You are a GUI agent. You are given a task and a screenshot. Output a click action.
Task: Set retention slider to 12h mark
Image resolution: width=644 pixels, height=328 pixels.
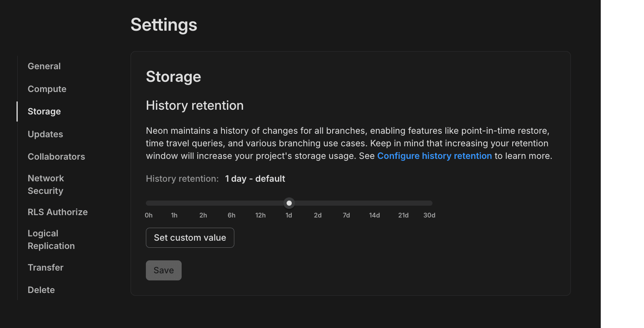coord(261,203)
